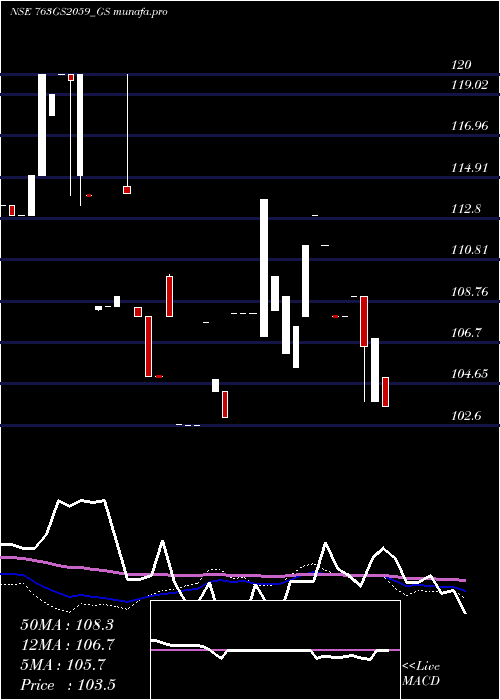
Task: Click the MACD inset chart panel
Action: [x=275, y=650]
